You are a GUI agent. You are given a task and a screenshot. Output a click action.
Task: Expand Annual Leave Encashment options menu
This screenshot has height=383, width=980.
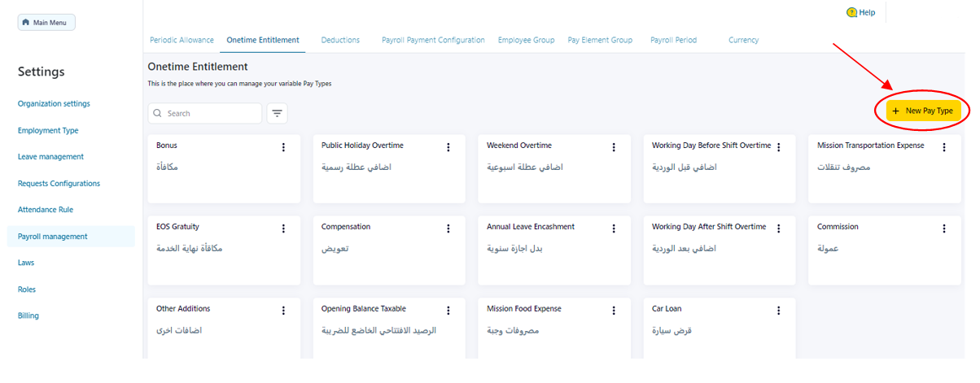pos(614,228)
